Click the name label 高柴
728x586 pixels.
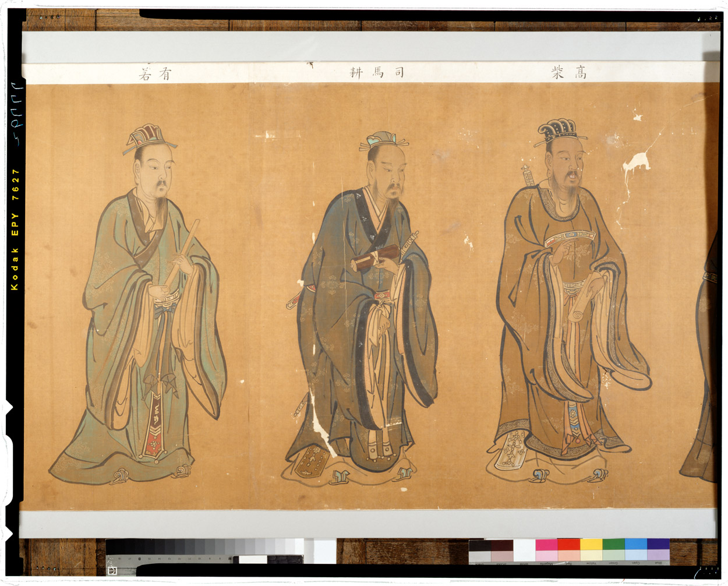coord(569,72)
